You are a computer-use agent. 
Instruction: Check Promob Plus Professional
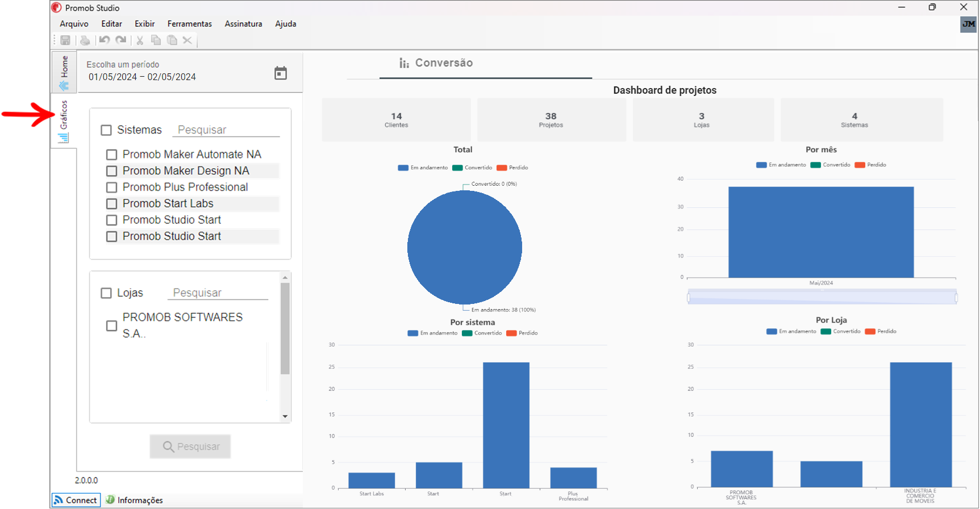(x=112, y=187)
